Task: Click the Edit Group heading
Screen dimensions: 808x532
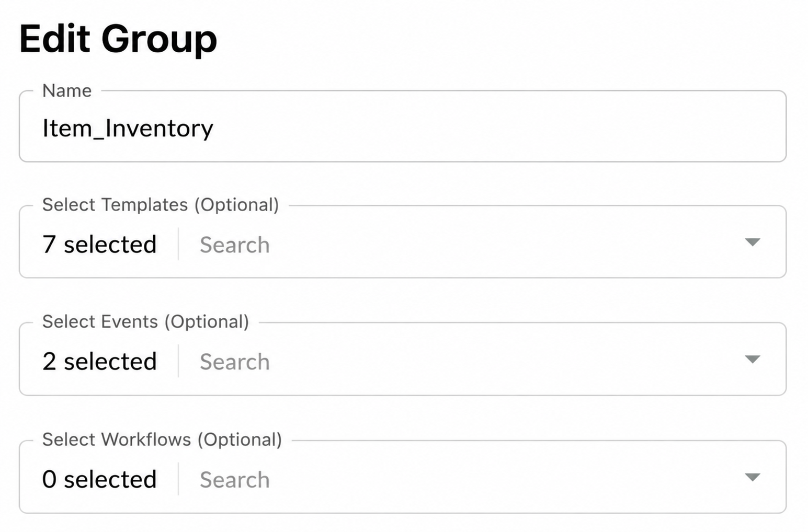Action: pos(118,38)
